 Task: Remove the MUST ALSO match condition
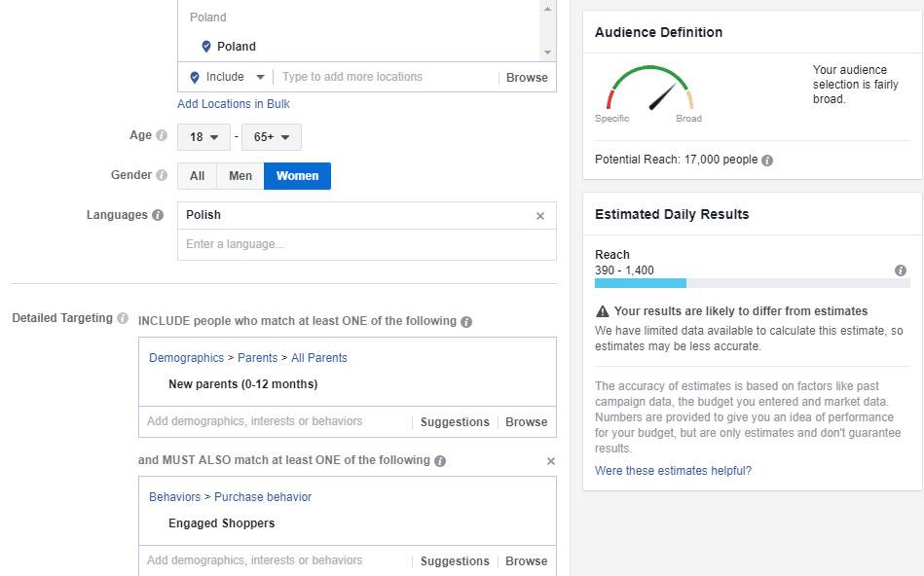pyautogui.click(x=551, y=461)
